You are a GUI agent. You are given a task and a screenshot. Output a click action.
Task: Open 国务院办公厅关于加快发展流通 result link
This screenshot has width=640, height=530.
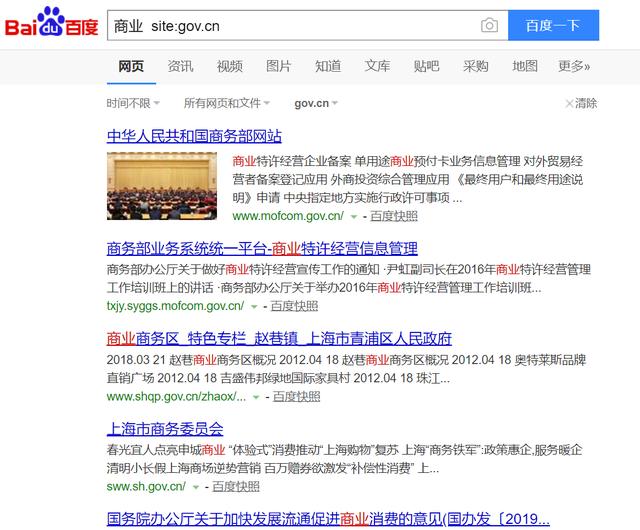pyautogui.click(x=328, y=519)
